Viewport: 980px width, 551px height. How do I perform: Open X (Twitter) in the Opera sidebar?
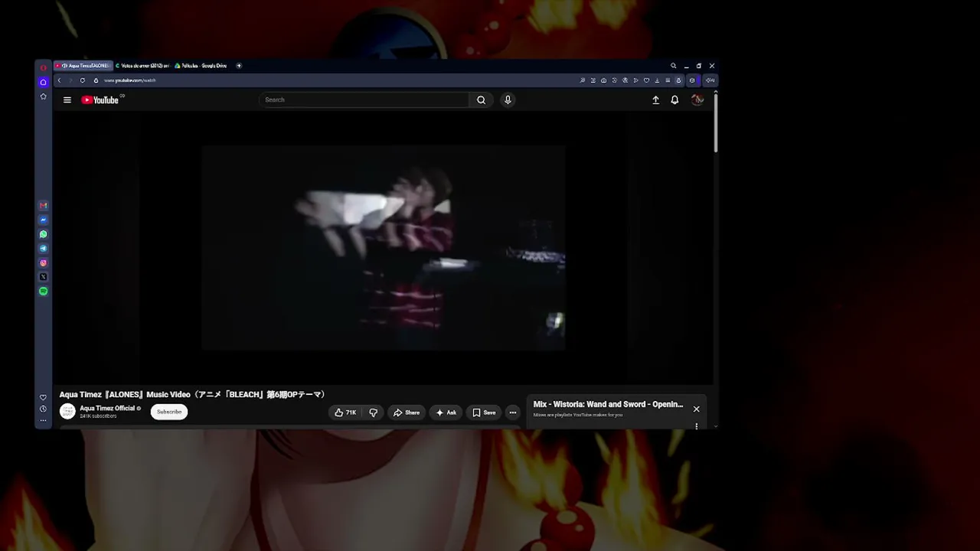43,277
